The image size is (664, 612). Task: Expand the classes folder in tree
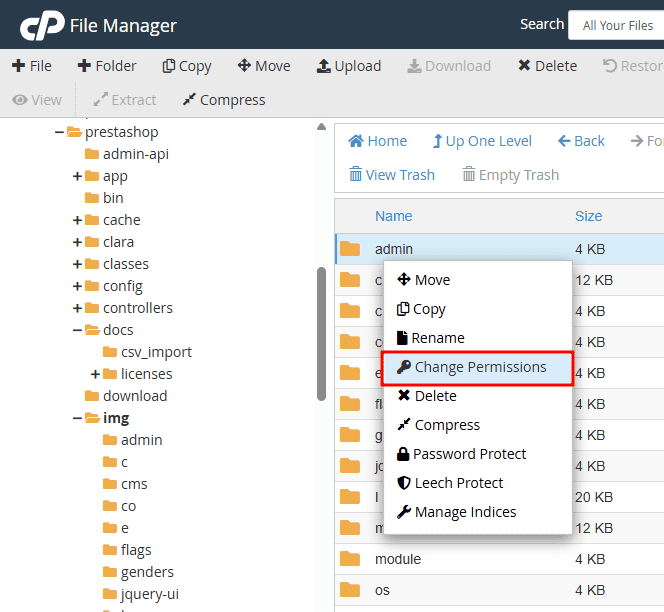[x=77, y=264]
